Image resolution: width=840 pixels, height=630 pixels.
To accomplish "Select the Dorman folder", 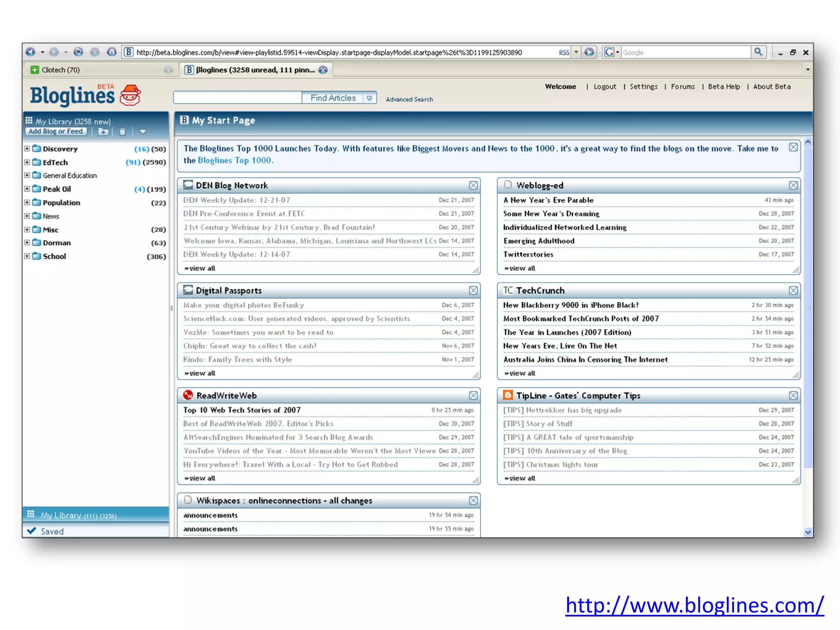I will pos(57,243).
